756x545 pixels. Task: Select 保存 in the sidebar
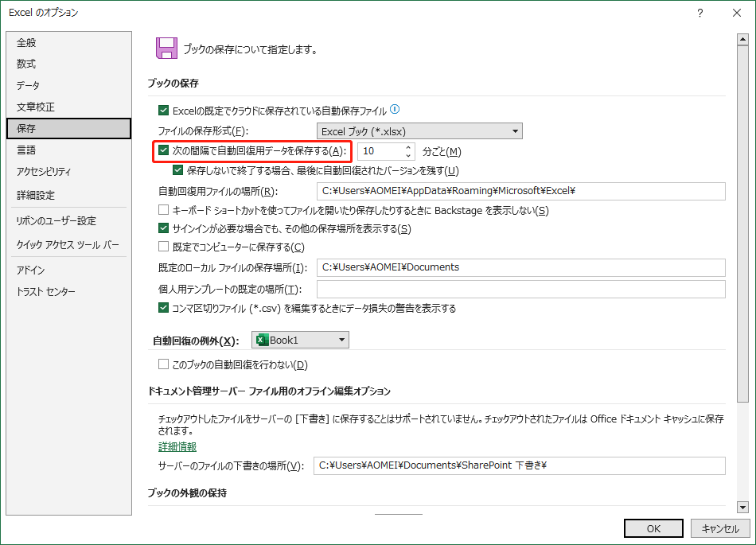68,128
